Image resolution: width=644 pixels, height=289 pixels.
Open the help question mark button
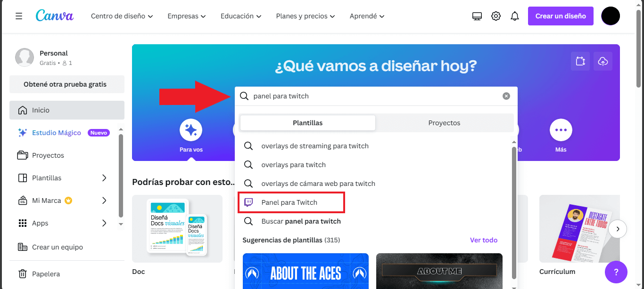(616, 272)
